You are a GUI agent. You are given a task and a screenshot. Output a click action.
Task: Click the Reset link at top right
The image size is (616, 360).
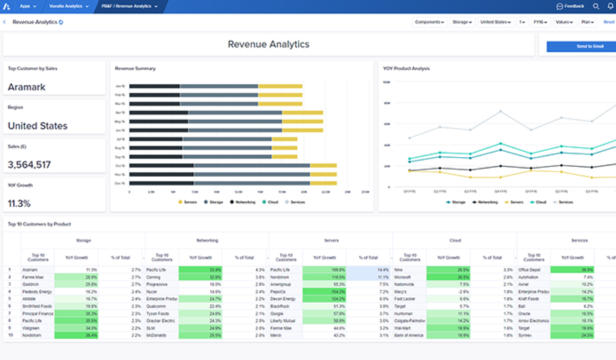[x=609, y=22]
